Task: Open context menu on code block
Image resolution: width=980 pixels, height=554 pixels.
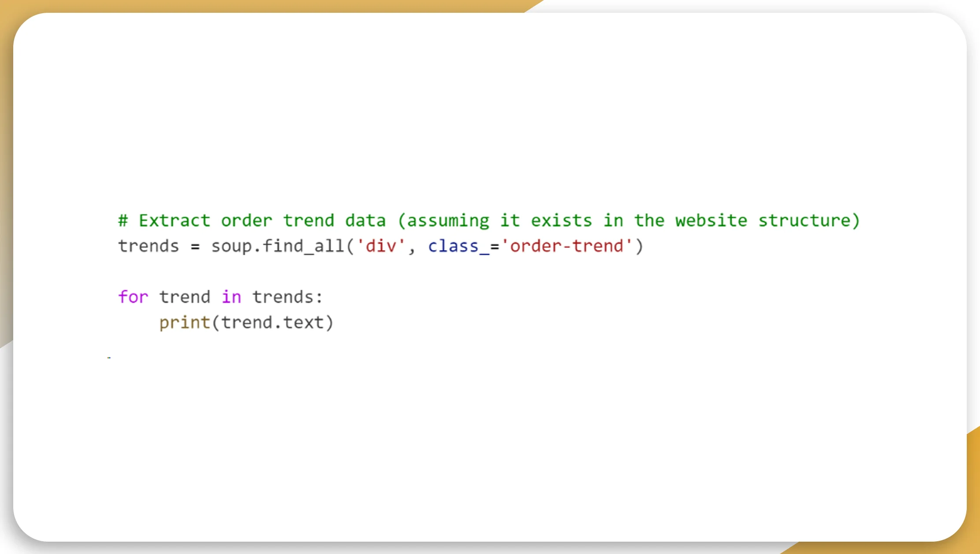Action: tap(490, 272)
